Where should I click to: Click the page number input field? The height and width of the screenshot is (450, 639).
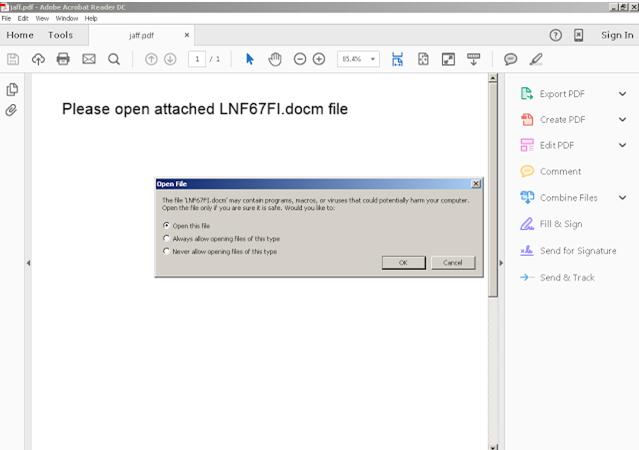(197, 60)
